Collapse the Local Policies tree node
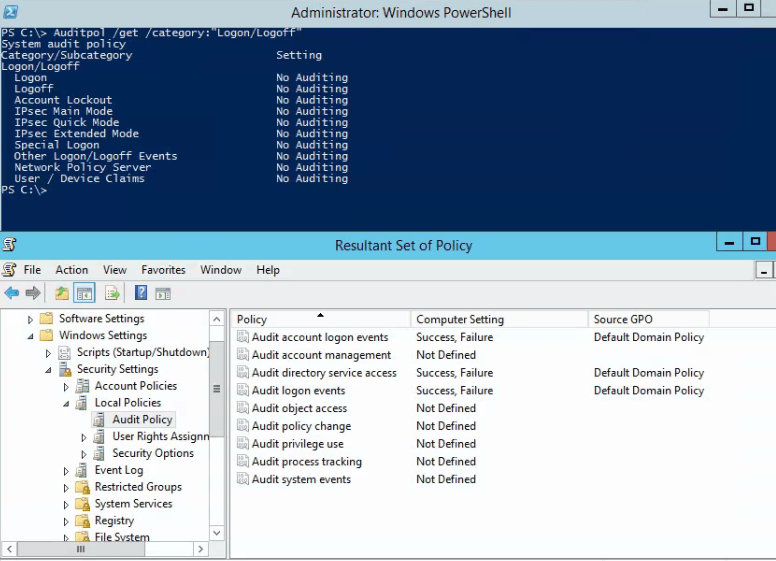 tap(67, 403)
